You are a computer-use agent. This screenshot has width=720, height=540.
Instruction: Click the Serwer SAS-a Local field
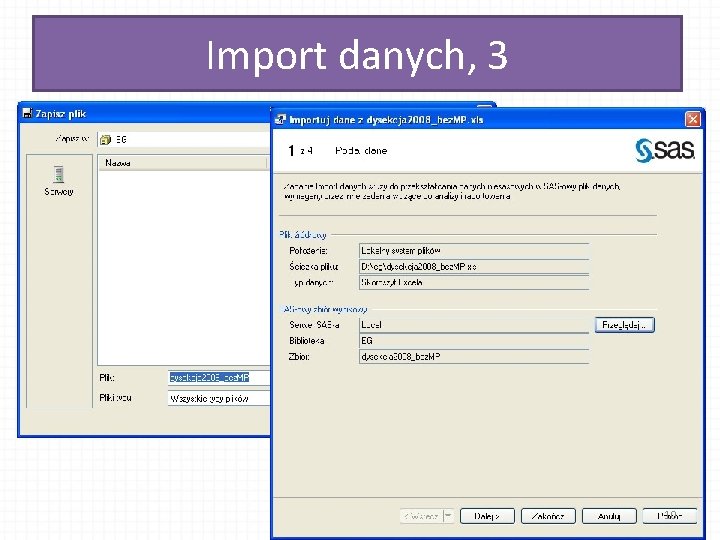point(474,325)
